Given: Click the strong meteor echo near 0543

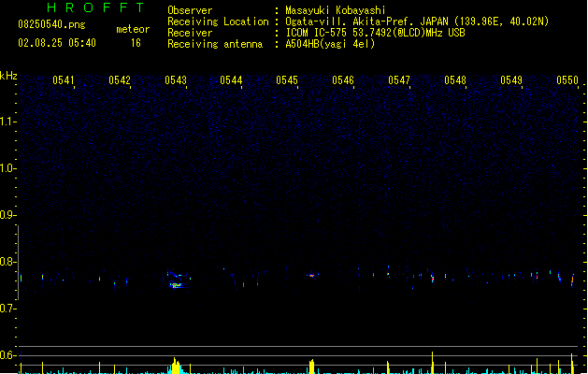Looking at the screenshot, I should [176, 285].
